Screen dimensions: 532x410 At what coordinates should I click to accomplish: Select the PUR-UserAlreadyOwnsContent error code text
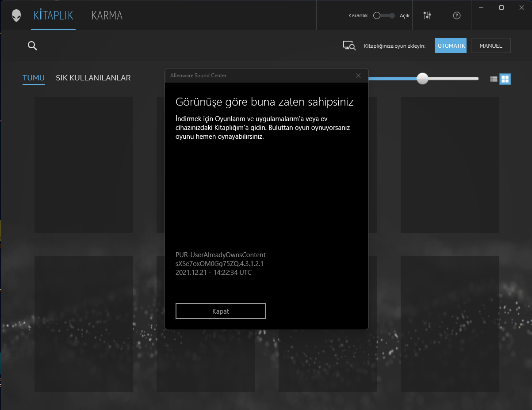tap(221, 255)
